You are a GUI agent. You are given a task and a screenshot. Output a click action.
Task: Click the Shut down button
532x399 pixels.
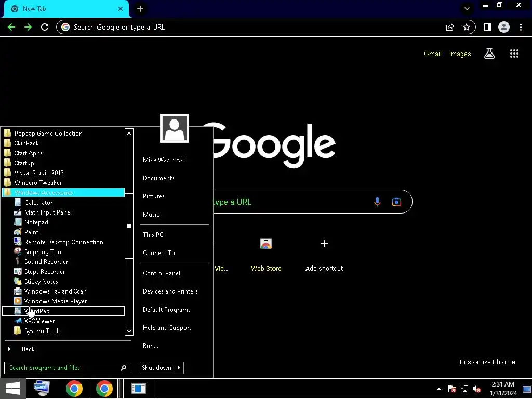pos(157,368)
